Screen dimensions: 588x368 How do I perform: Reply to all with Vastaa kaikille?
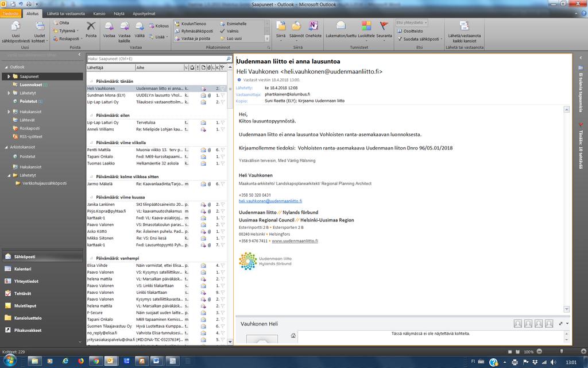(x=125, y=32)
